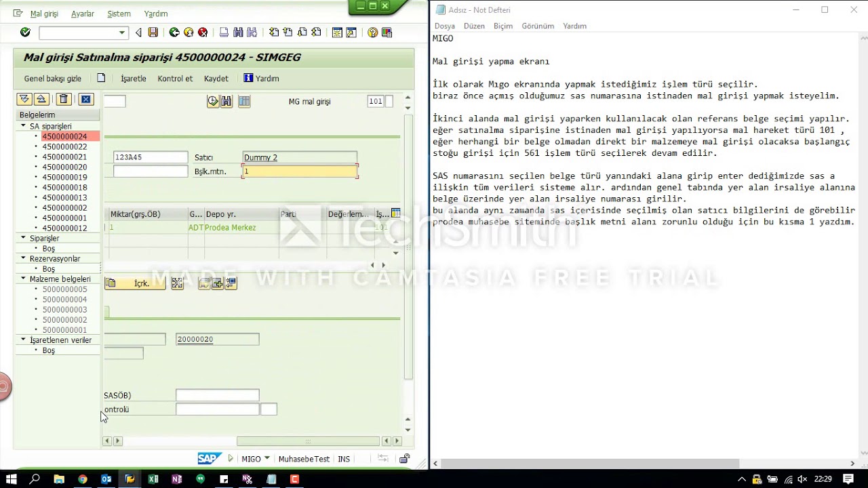Click the blue X close-overview icon
Image resolution: width=868 pixels, height=488 pixels.
click(x=85, y=100)
